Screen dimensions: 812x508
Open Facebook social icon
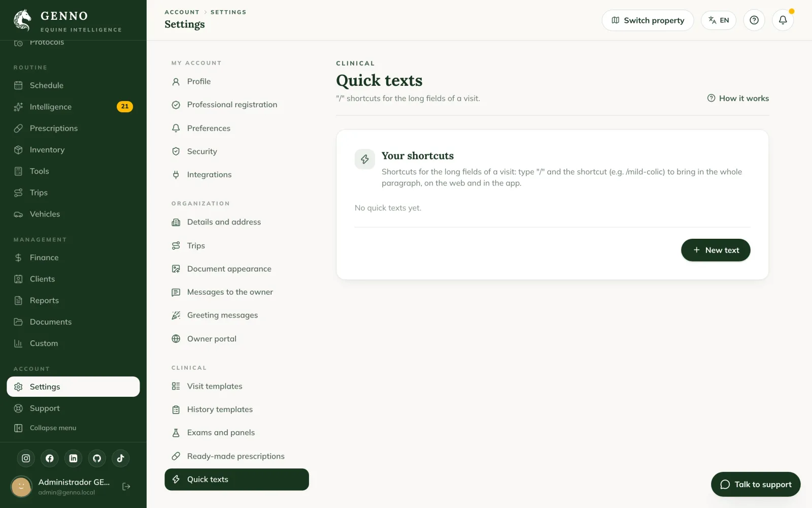50,458
